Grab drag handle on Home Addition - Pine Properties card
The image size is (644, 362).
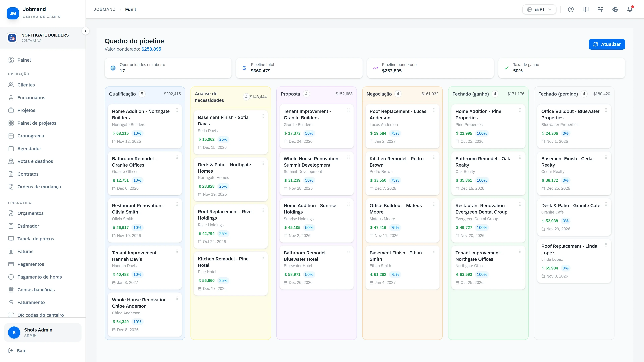(520, 110)
